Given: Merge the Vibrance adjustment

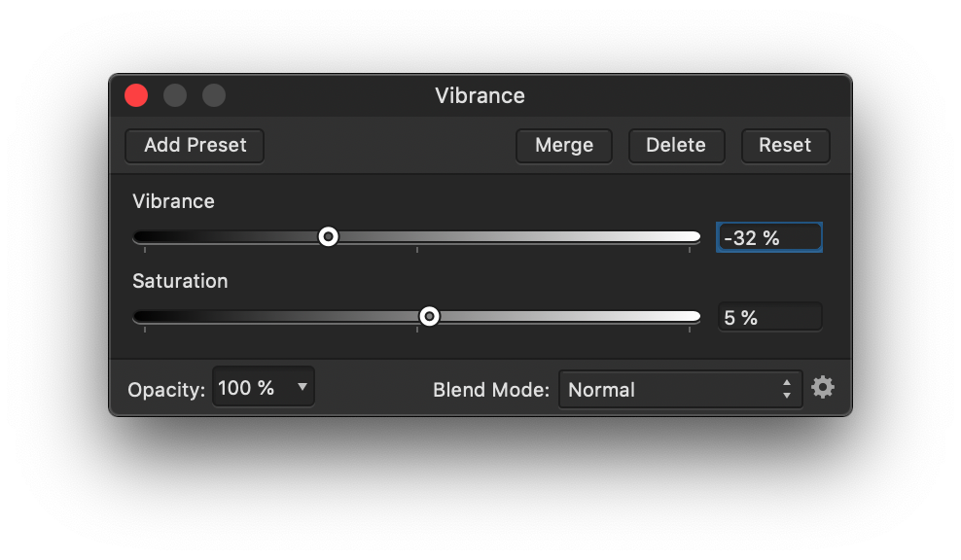Looking at the screenshot, I should pyautogui.click(x=563, y=146).
